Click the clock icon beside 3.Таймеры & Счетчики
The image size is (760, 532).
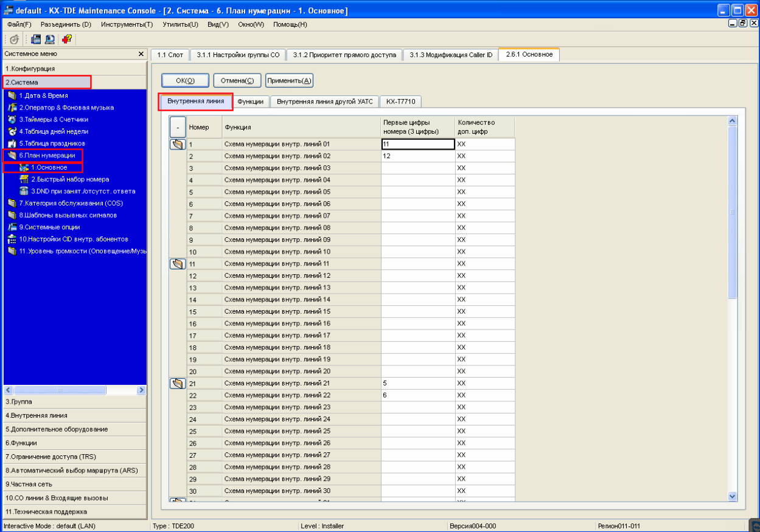(12, 119)
